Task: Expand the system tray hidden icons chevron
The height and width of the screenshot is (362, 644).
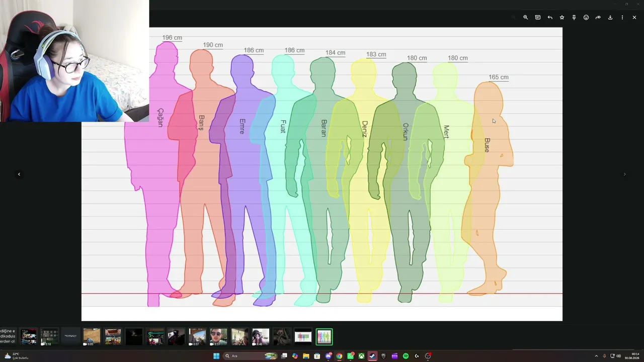Action: [x=596, y=356]
